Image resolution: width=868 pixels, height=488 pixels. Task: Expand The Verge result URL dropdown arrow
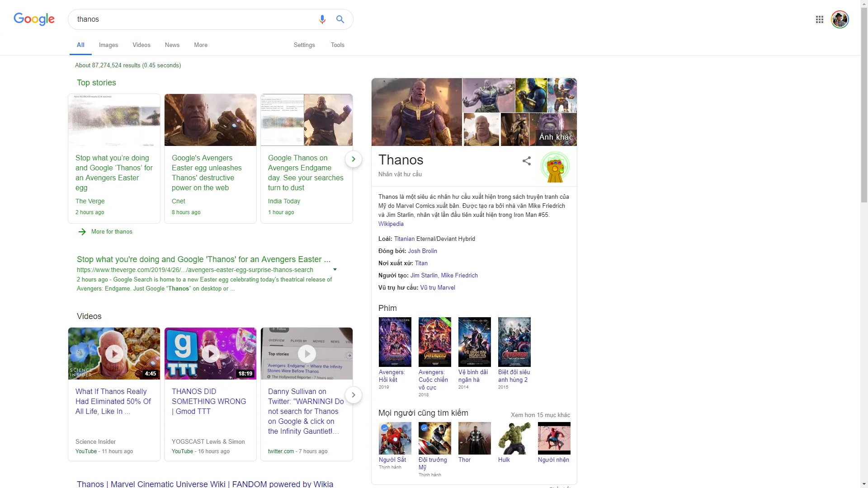click(335, 270)
